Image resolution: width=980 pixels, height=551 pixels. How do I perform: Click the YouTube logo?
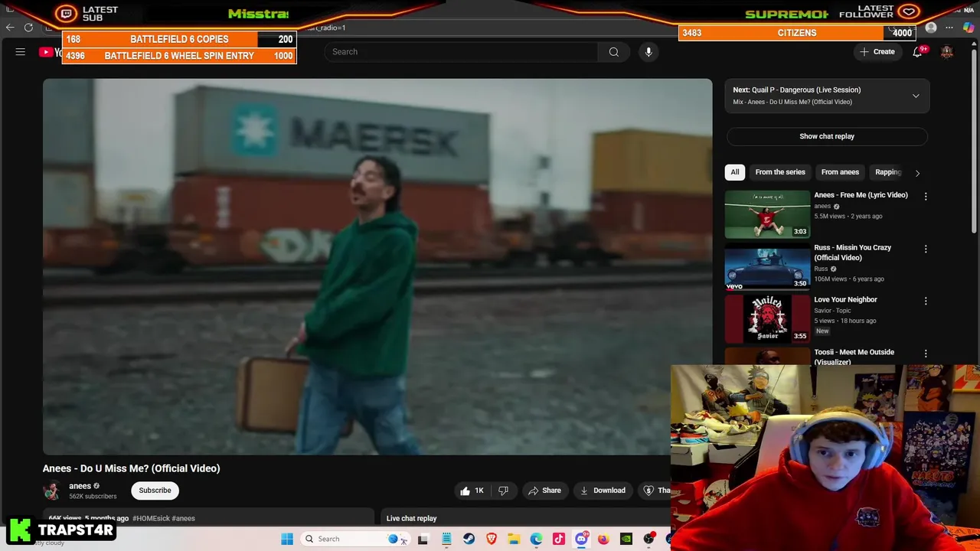(51, 52)
